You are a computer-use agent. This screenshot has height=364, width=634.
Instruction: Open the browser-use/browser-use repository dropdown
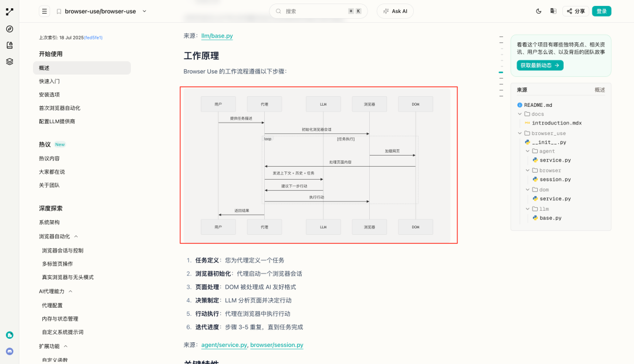point(144,11)
